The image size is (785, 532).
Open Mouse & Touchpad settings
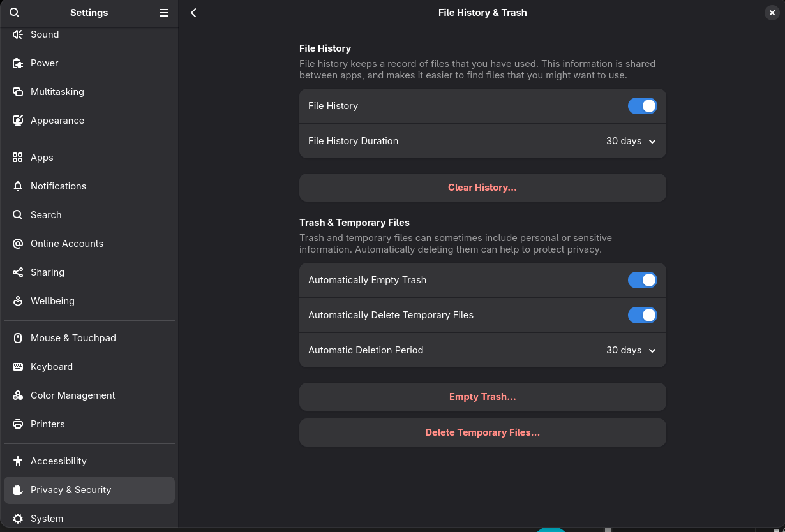point(73,338)
